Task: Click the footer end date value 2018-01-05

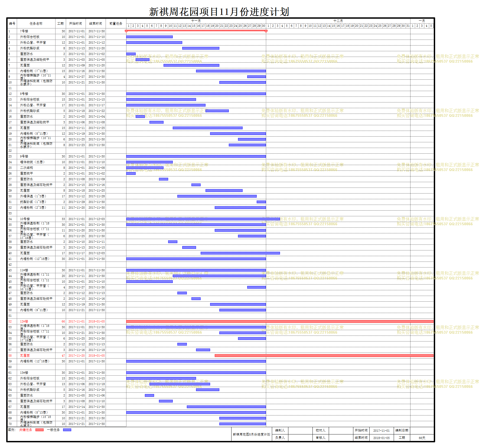Action: click(381, 438)
